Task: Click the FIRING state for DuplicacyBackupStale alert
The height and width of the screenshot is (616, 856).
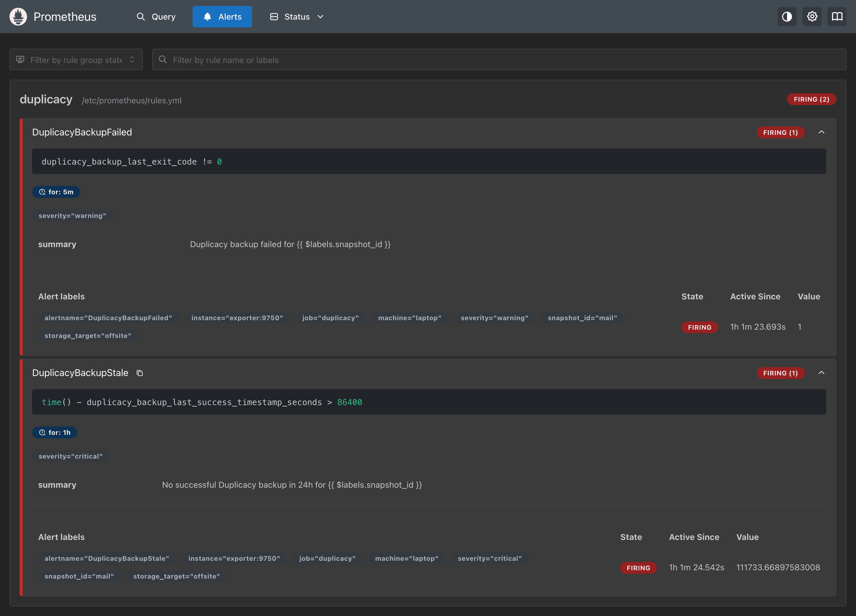Action: [x=638, y=568]
